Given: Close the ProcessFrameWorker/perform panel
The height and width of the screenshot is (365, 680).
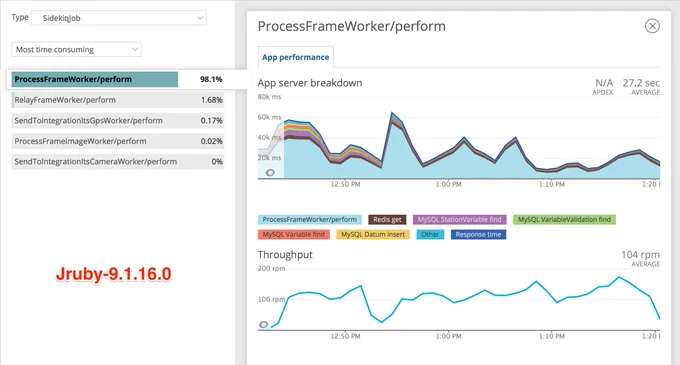Looking at the screenshot, I should pyautogui.click(x=652, y=26).
